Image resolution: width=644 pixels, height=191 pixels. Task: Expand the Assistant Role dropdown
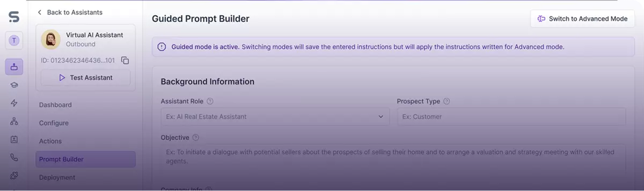[275, 117]
